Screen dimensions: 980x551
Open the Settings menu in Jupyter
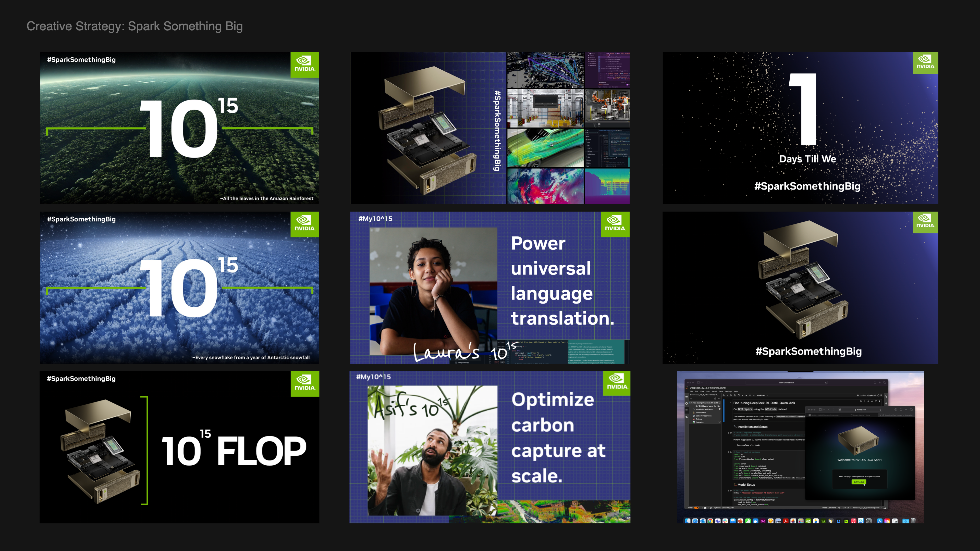point(729,392)
